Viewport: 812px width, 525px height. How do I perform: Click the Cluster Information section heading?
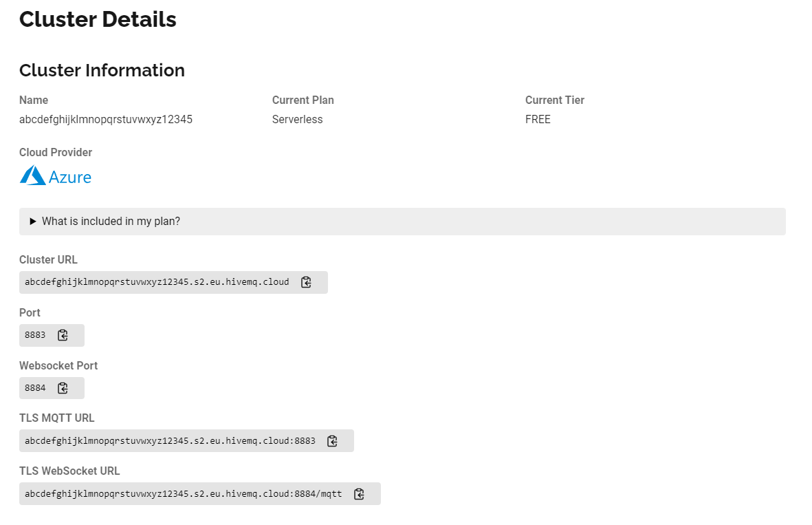click(102, 70)
